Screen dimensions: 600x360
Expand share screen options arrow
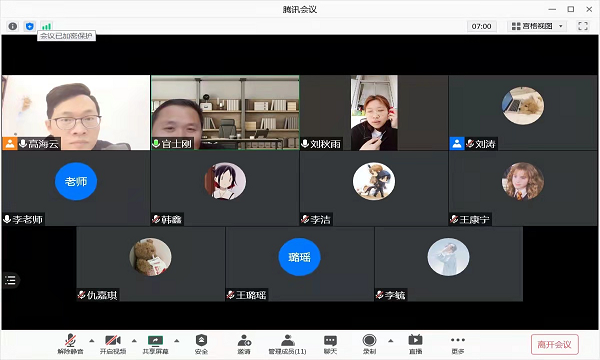click(x=176, y=340)
